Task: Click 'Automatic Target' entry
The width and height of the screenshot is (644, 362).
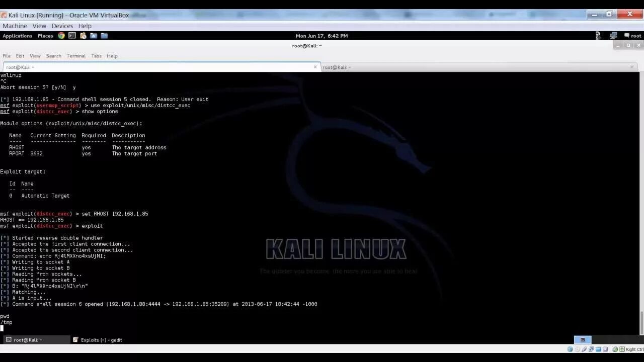Action: (x=45, y=196)
